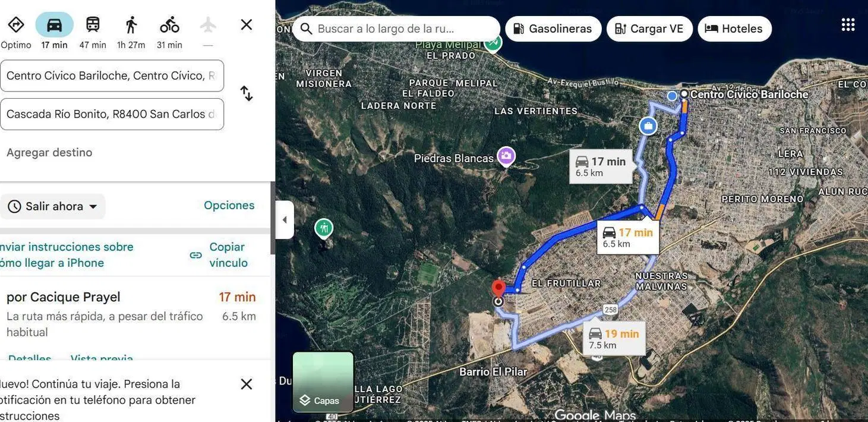Click the green park marker on the mountain
This screenshot has width=868, height=422.
(x=324, y=228)
